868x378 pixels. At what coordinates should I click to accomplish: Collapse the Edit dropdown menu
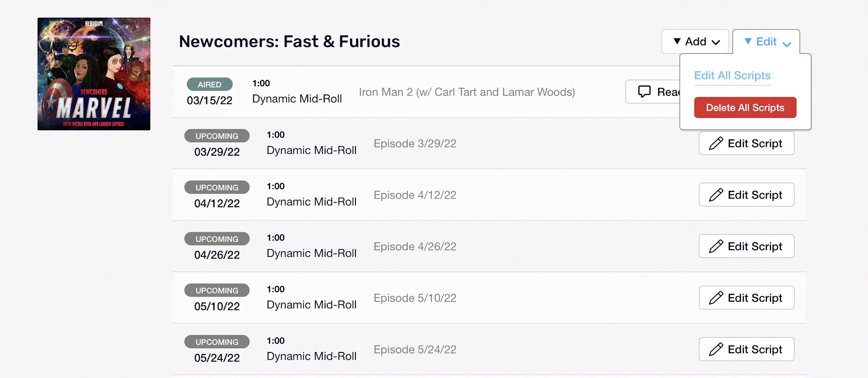click(766, 42)
